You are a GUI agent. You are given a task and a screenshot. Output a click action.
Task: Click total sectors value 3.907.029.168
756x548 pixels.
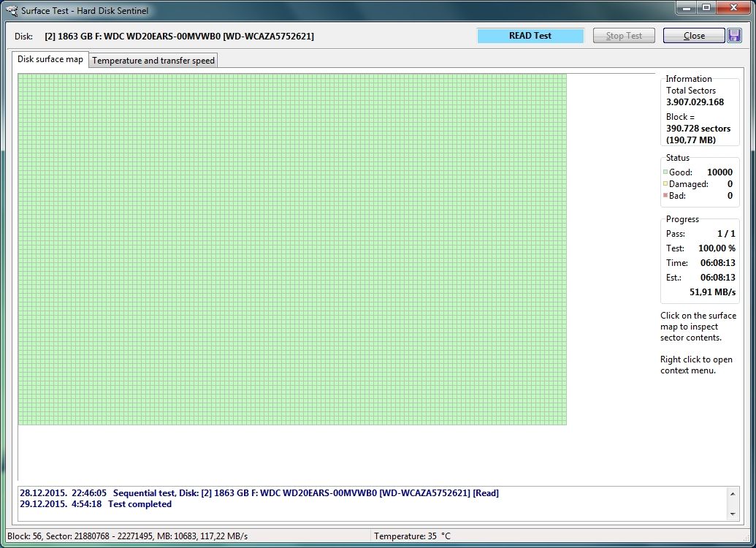tap(695, 102)
